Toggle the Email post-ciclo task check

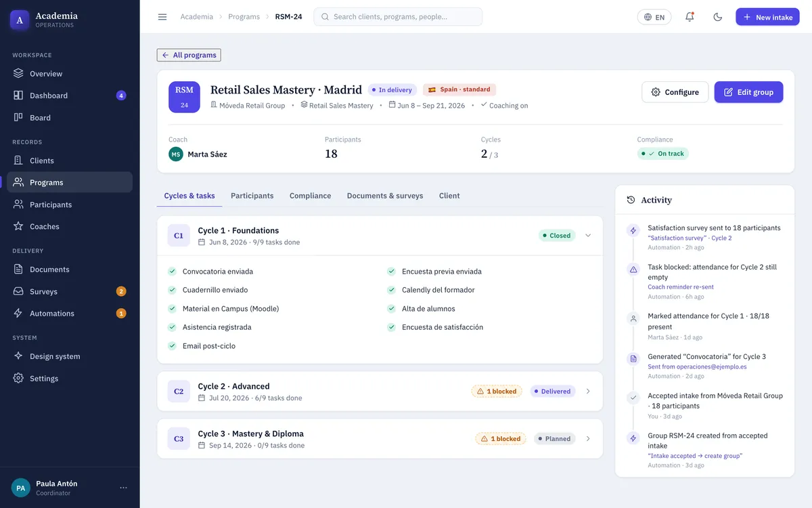point(172,346)
